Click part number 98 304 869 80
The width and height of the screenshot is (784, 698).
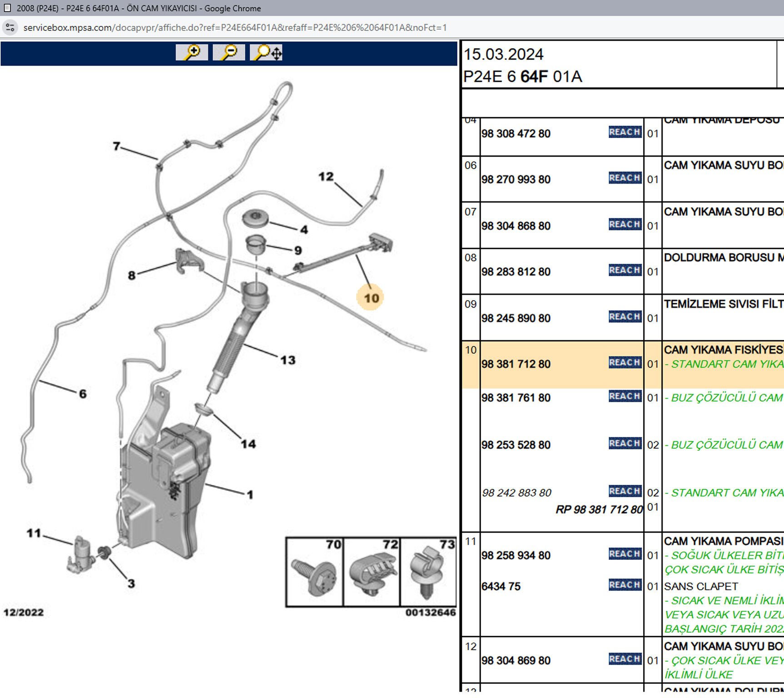(x=516, y=661)
